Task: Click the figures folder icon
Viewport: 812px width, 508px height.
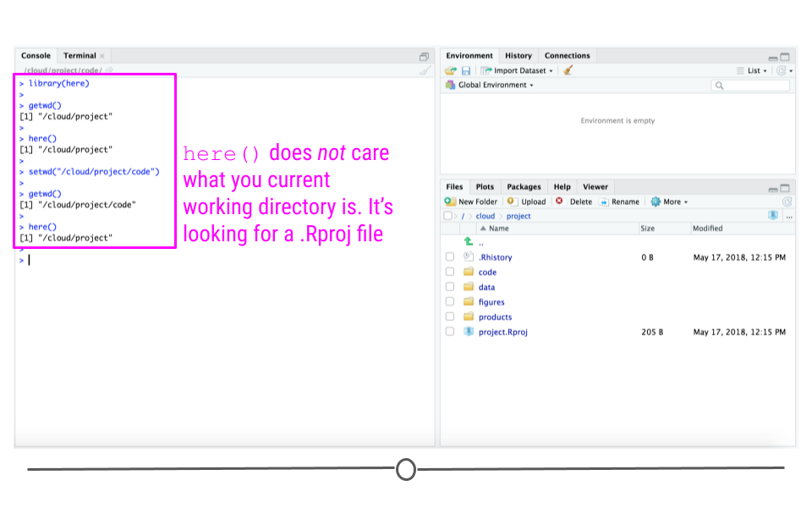Action: point(469,301)
